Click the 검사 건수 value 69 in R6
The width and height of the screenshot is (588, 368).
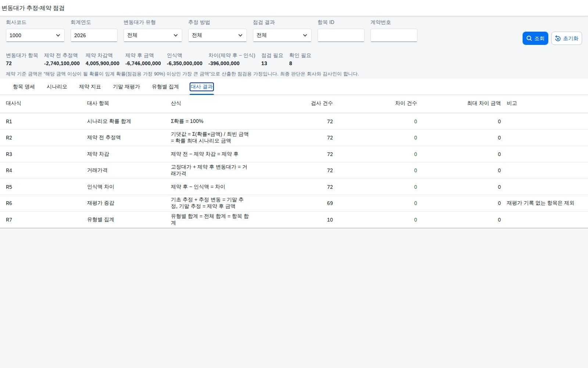[330, 203]
